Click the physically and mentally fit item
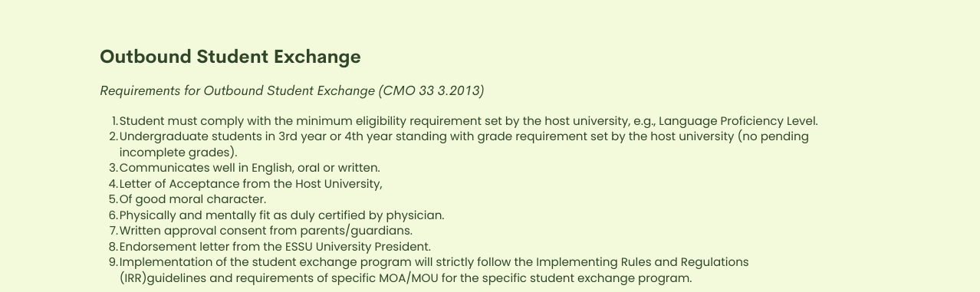This screenshot has height=292, width=980. point(282,215)
